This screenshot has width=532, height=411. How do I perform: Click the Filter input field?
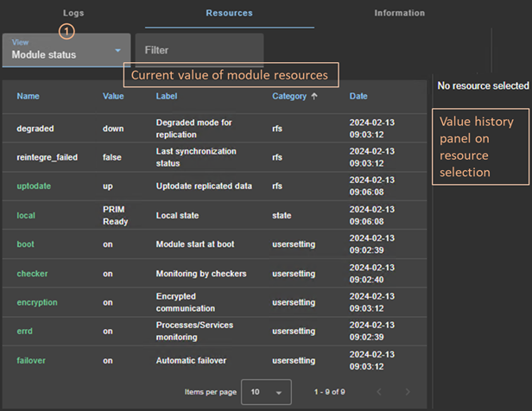pos(199,51)
